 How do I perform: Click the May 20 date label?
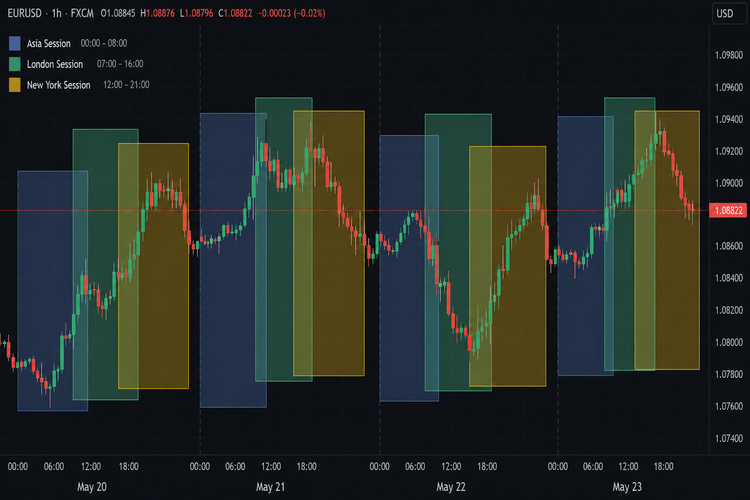click(92, 487)
